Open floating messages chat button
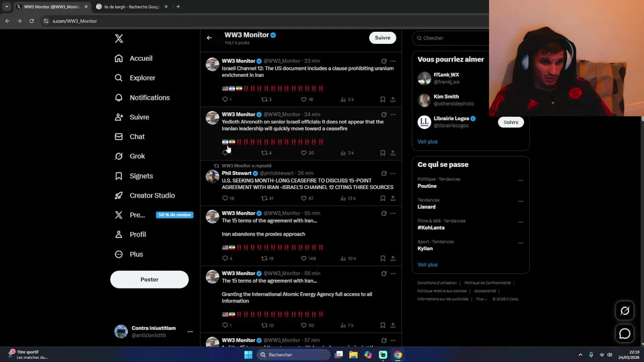This screenshot has height=362, width=644. point(625,333)
